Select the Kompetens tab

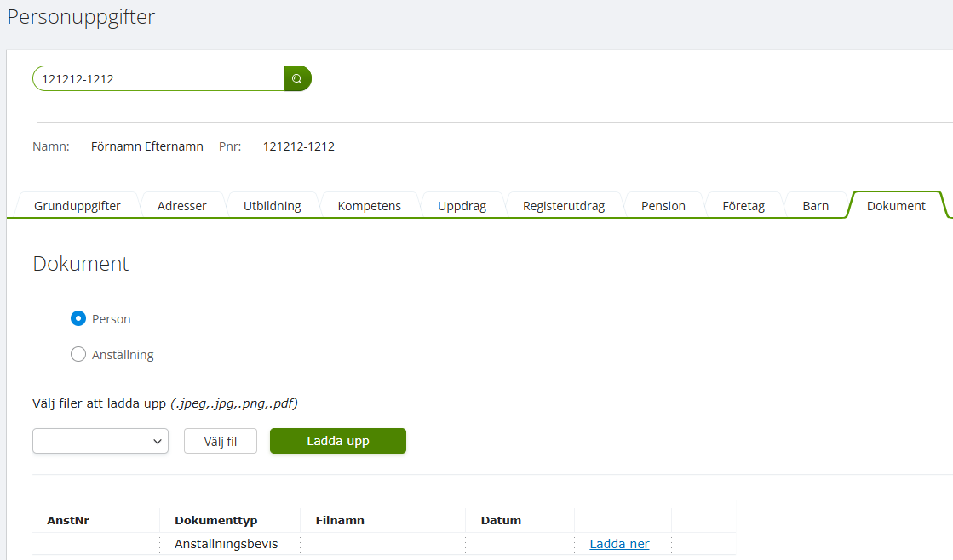pyautogui.click(x=369, y=206)
